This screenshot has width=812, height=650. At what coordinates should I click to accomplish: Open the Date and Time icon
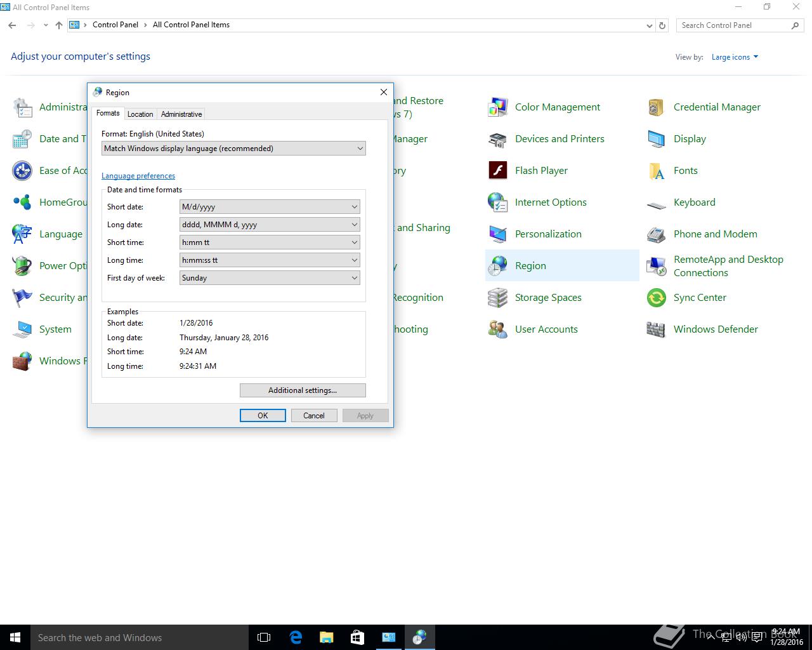coord(22,139)
